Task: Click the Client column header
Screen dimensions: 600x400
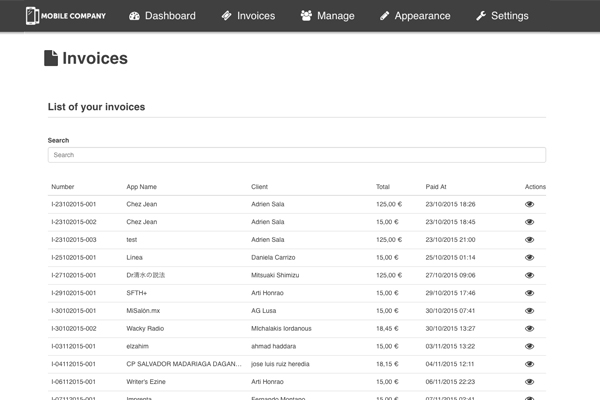Action: (259, 187)
